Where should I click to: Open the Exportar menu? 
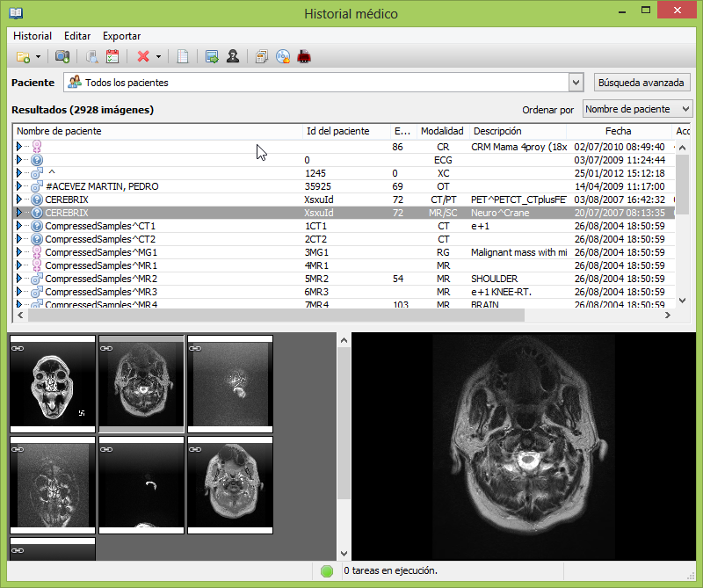(121, 36)
